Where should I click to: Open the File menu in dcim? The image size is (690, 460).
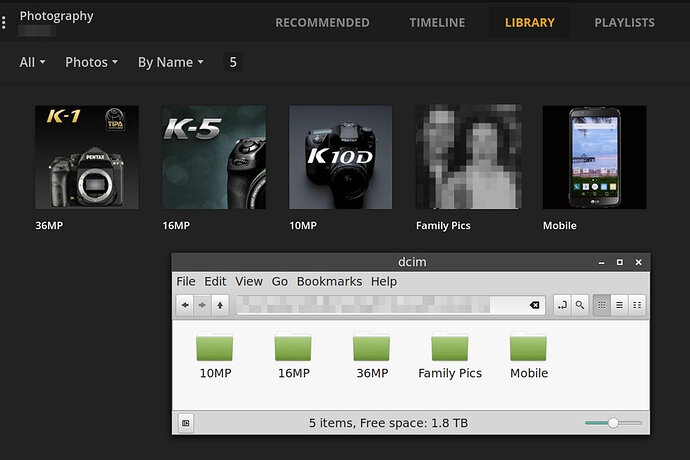point(186,281)
